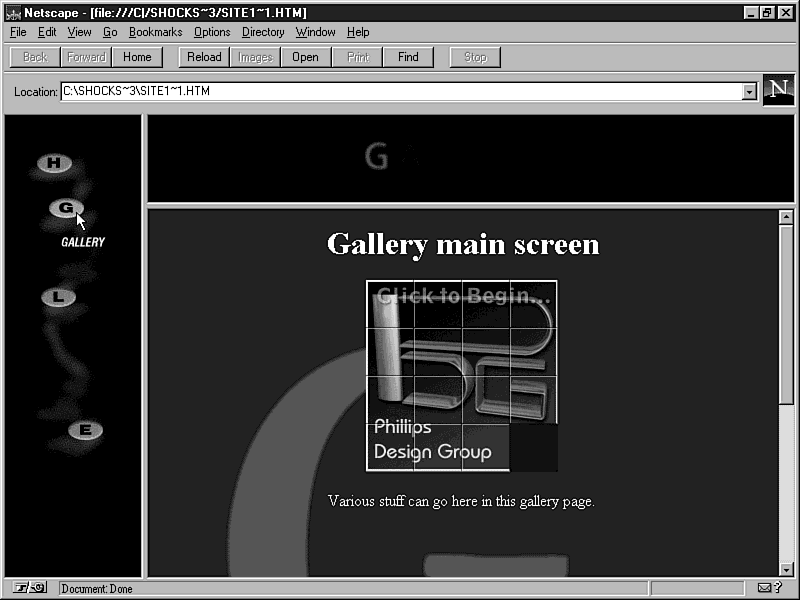This screenshot has width=800, height=600.
Task: Open the File menu
Action: [18, 32]
